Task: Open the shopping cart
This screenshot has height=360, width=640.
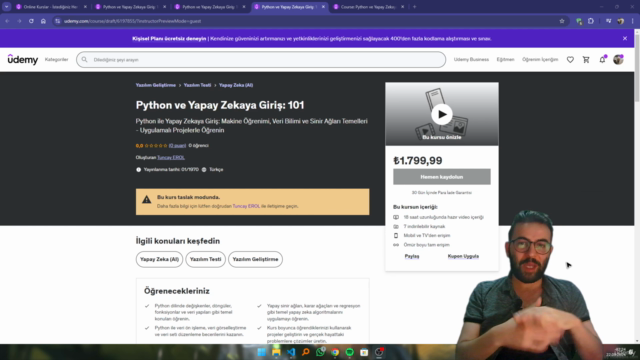Action: click(x=586, y=60)
